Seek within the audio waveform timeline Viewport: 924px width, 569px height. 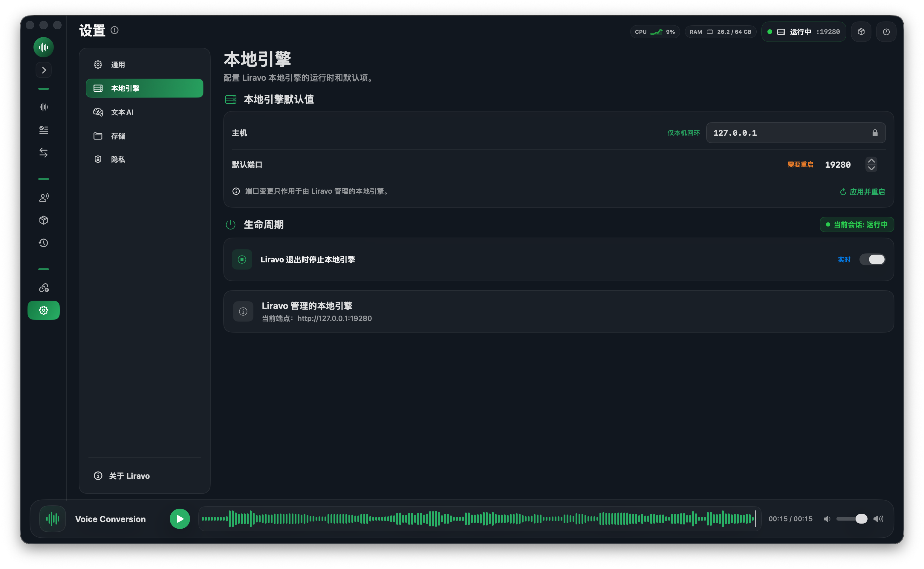coord(480,518)
